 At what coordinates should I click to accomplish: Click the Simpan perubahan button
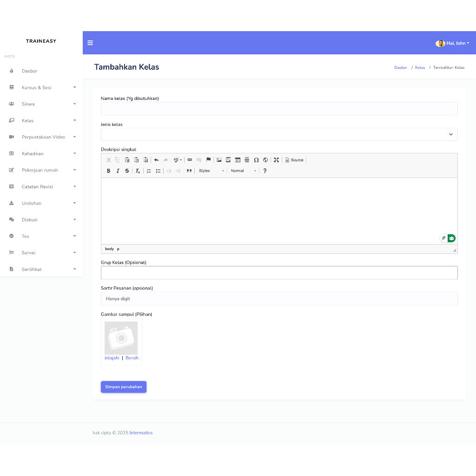pos(124,387)
